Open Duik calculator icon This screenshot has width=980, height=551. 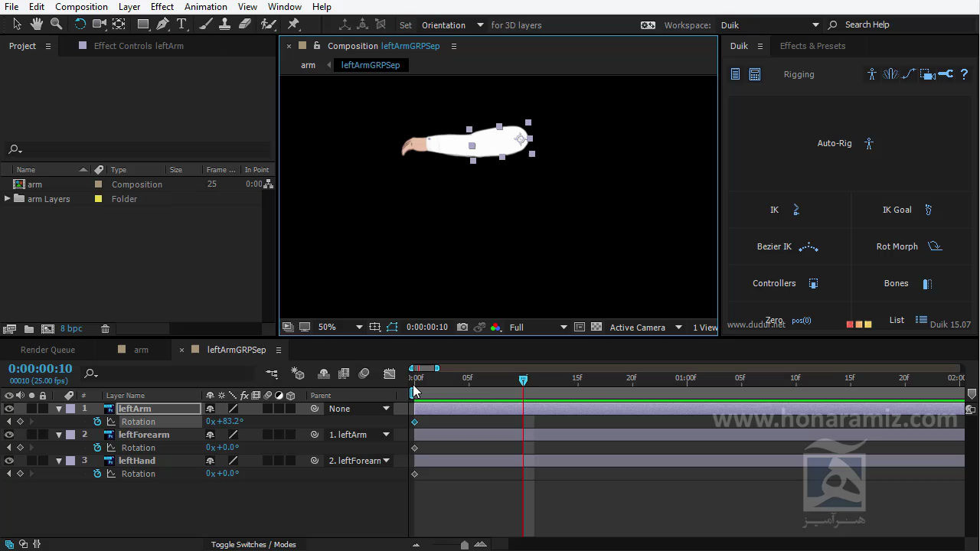tap(755, 74)
